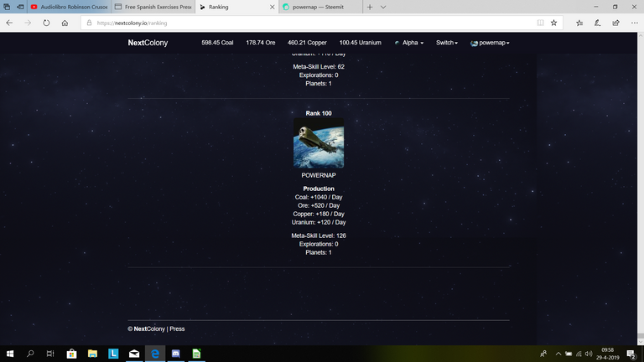
Task: Click the tabs set aside icon
Action: point(7,7)
